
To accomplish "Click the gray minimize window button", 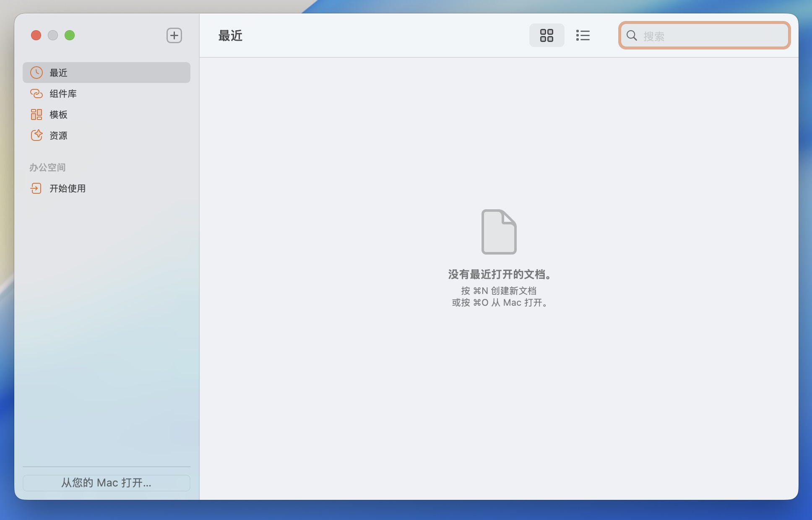I will [x=53, y=36].
